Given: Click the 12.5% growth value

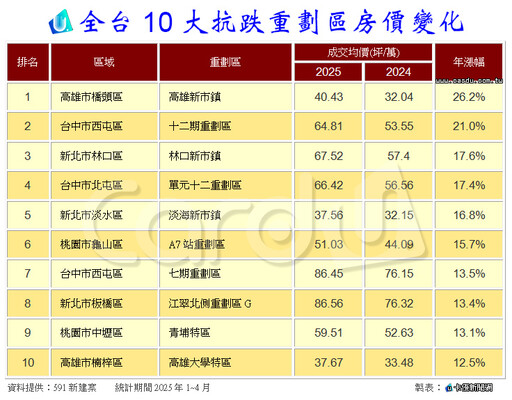Looking at the screenshot, I should [x=469, y=362].
